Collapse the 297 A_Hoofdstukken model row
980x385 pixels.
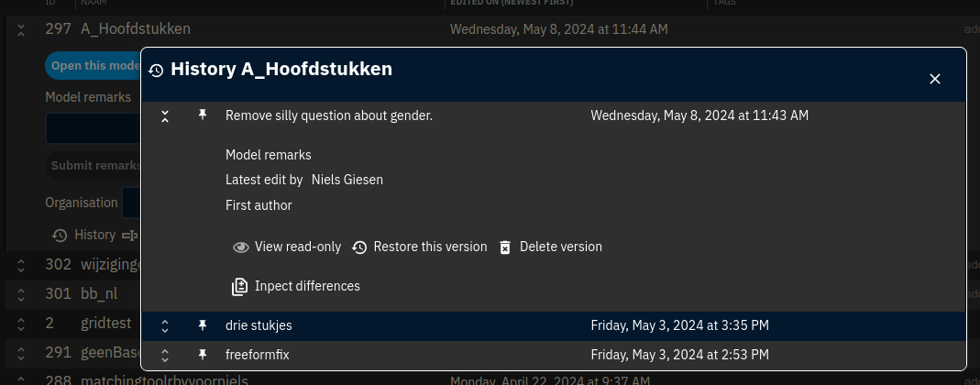(20, 30)
